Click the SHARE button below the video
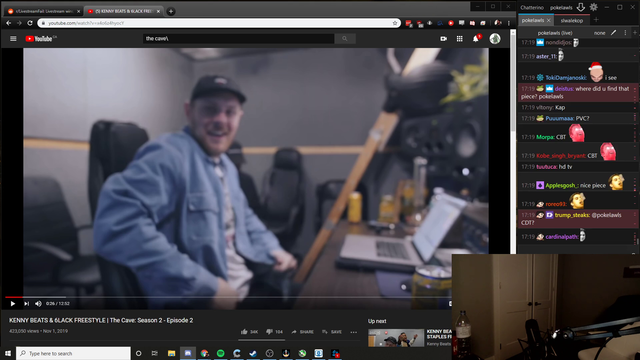The image size is (640, 360). (x=302, y=332)
